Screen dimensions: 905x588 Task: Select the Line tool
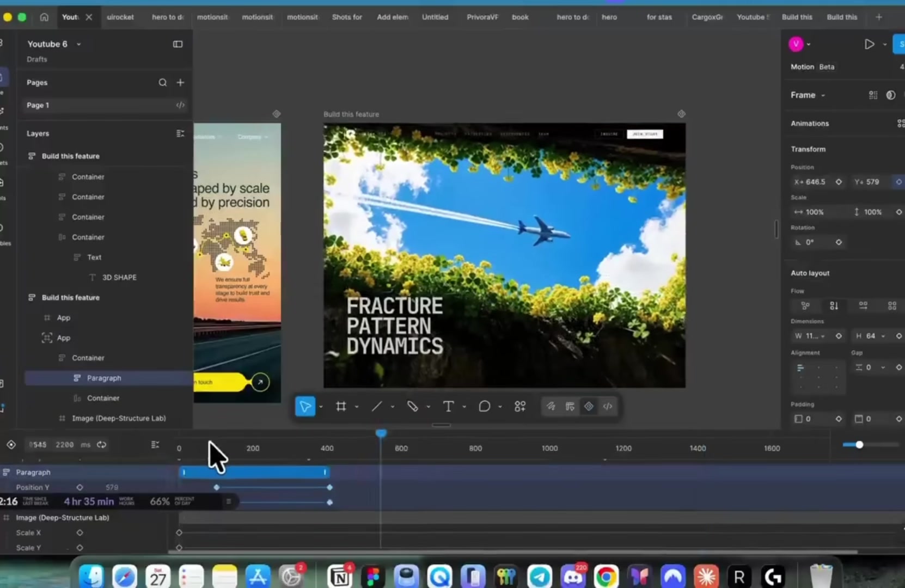click(377, 406)
